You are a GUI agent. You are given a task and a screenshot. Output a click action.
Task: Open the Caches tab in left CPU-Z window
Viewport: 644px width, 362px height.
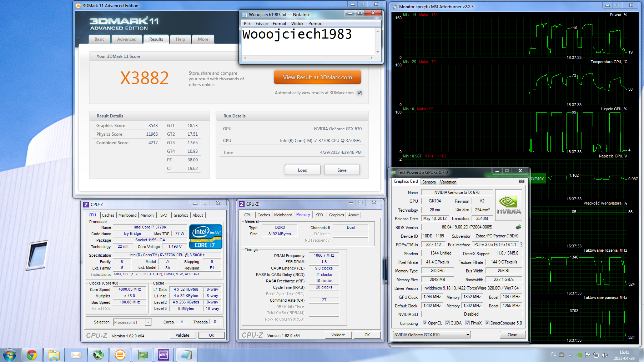108,215
